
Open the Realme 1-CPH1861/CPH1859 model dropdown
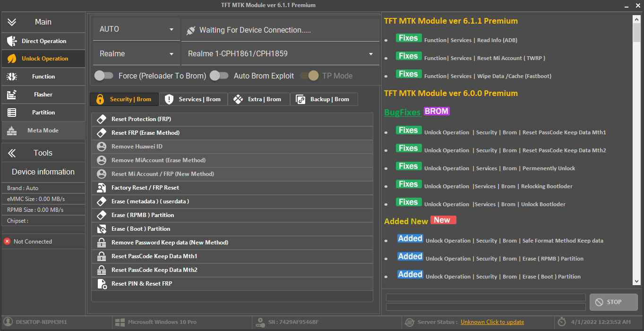tap(280, 53)
